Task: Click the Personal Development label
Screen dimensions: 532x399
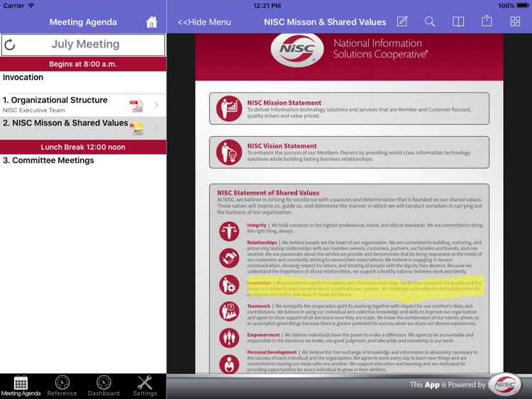Action: [x=272, y=352]
